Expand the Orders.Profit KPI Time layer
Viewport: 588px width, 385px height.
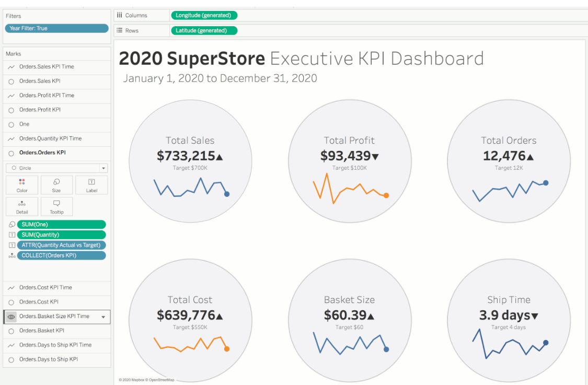56,96
